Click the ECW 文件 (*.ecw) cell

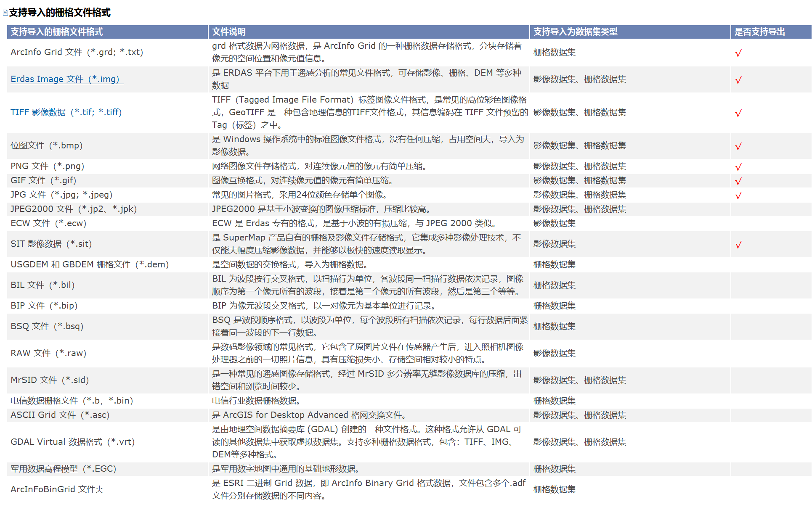tap(48, 223)
